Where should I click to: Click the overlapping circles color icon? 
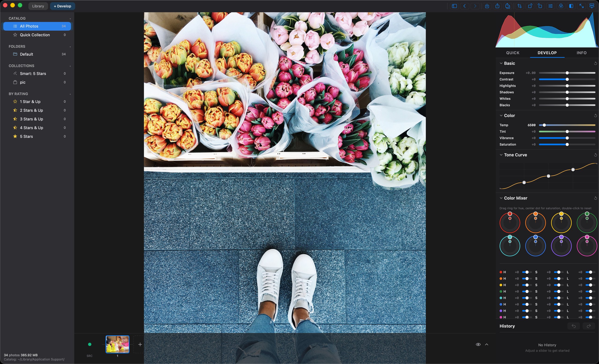coord(561,6)
